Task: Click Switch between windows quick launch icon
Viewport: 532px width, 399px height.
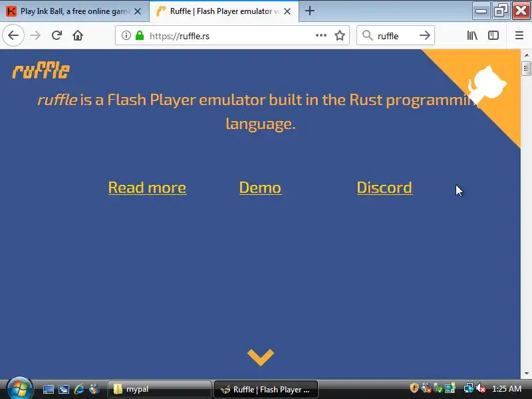Action: coord(64,389)
